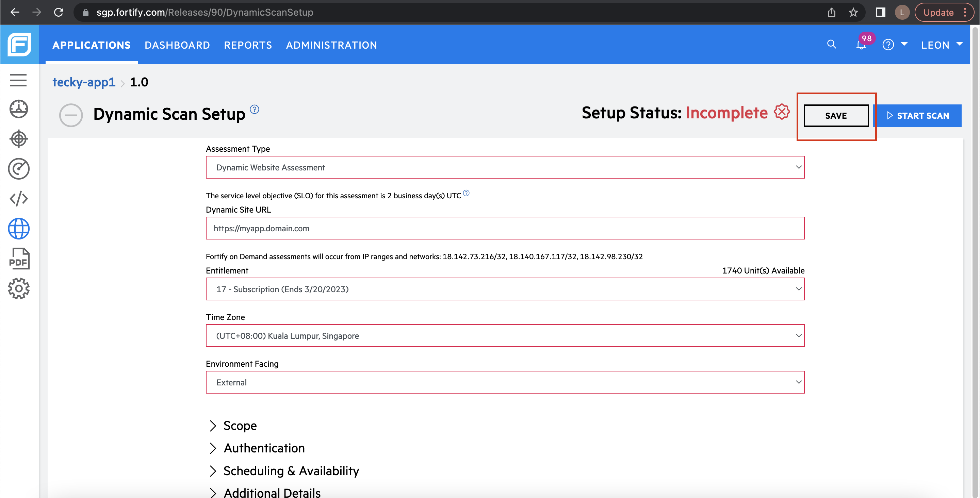Click the SAVE button
The image size is (980, 498).
[x=835, y=115]
